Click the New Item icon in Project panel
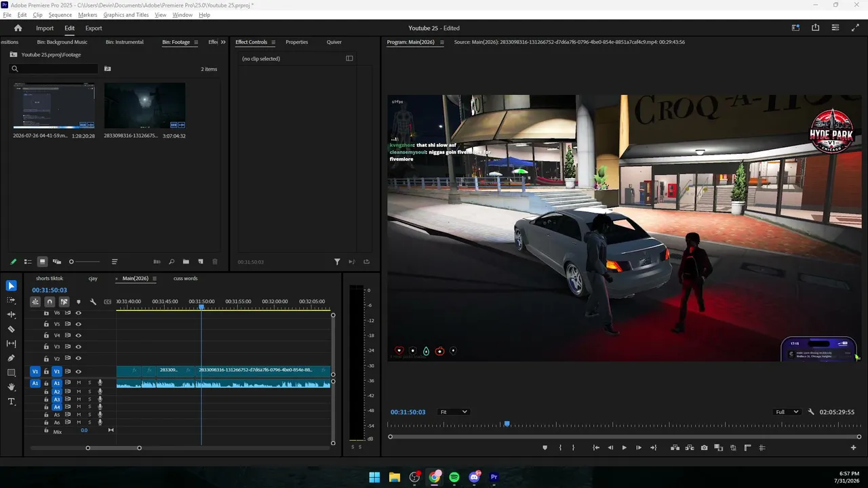This screenshot has width=868, height=488. tap(201, 262)
